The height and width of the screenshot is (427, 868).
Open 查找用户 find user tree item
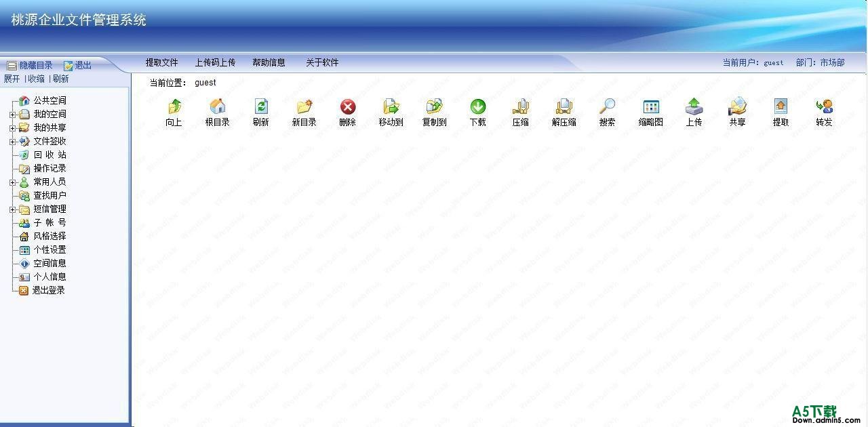pyautogui.click(x=50, y=195)
